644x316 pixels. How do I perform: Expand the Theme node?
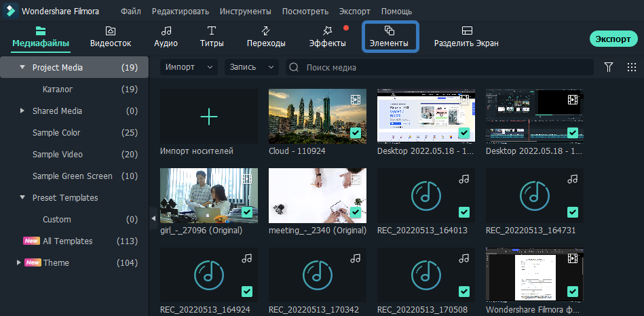tap(18, 262)
